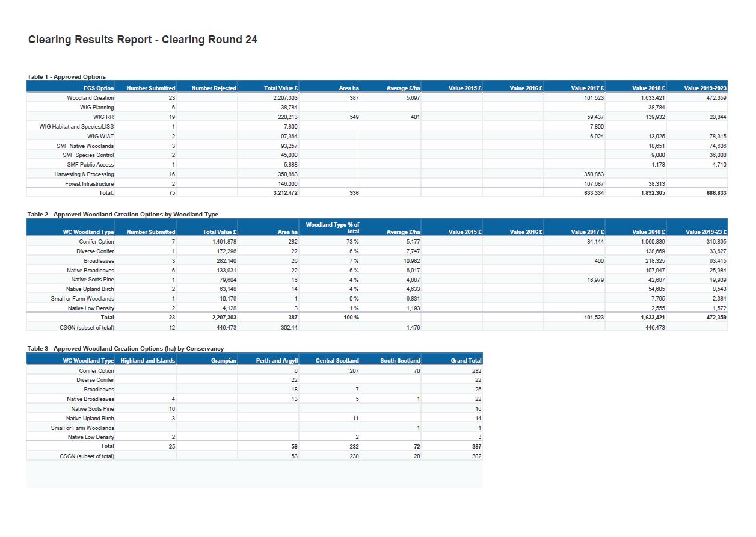Click the Forest Infrastructure row label
The height and width of the screenshot is (537, 756).
89,184
